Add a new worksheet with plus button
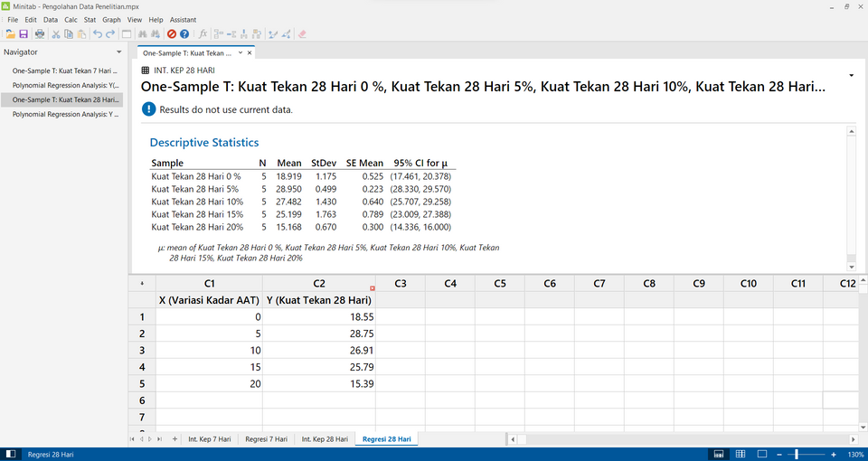 click(x=175, y=439)
